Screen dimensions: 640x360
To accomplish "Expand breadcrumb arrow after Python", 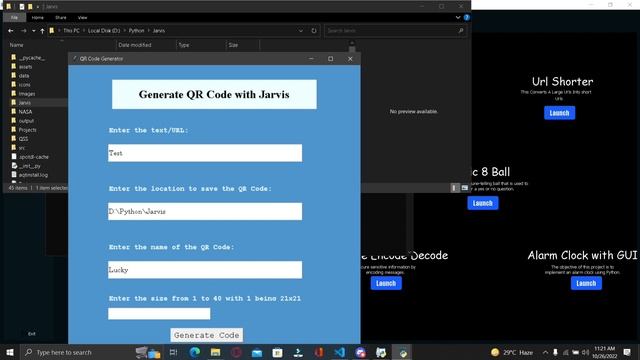I will [x=149, y=31].
